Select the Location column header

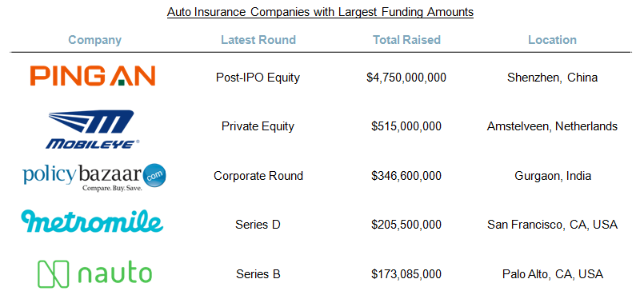(553, 40)
